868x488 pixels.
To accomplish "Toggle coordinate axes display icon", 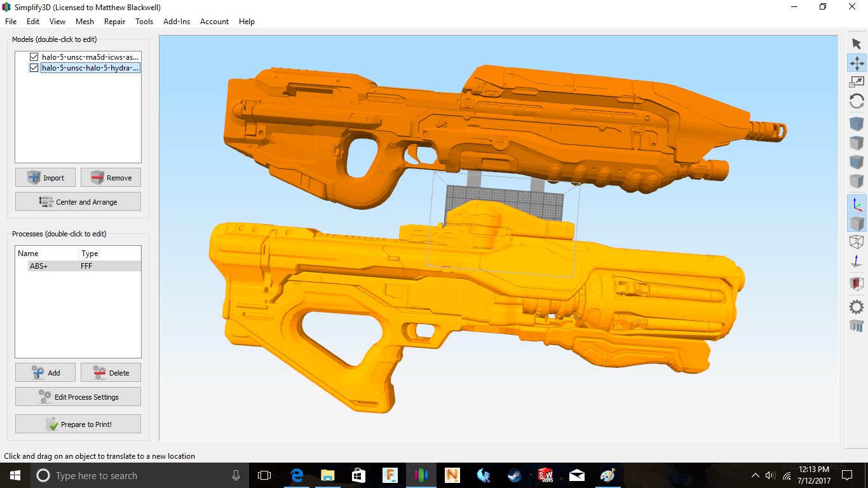I will tap(857, 203).
